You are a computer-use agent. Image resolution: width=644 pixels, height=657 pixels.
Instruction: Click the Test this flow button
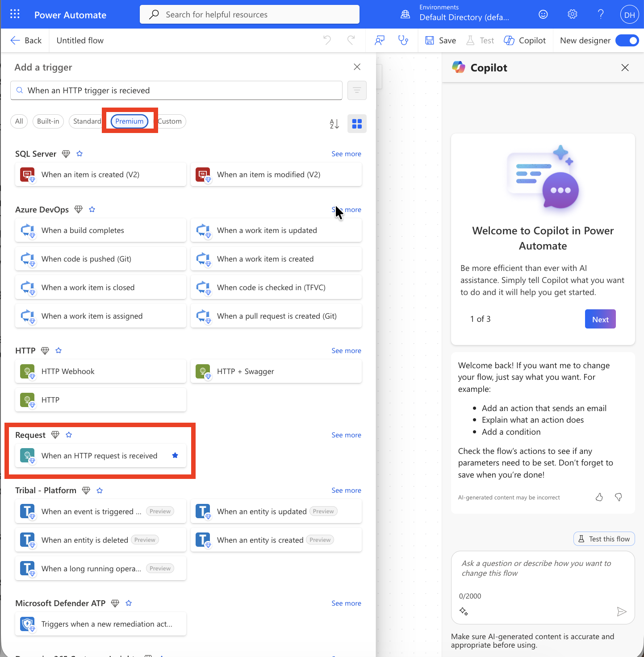pyautogui.click(x=604, y=539)
